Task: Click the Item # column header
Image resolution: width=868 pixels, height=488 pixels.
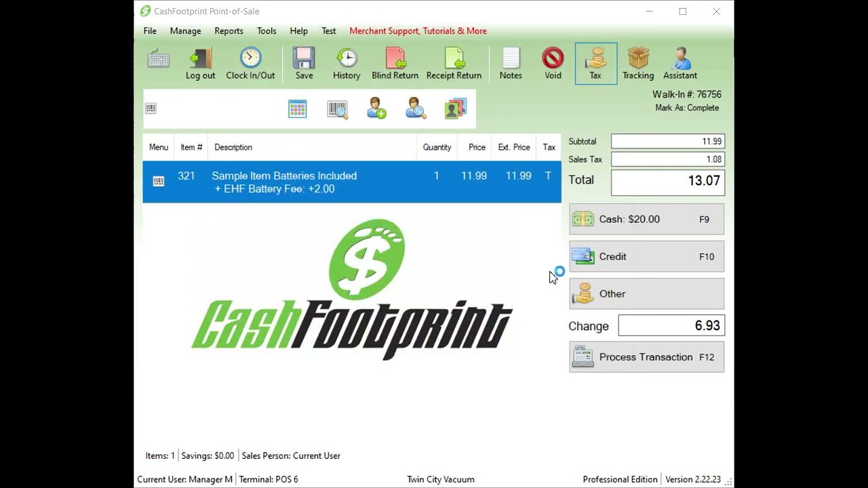Action: pos(191,147)
